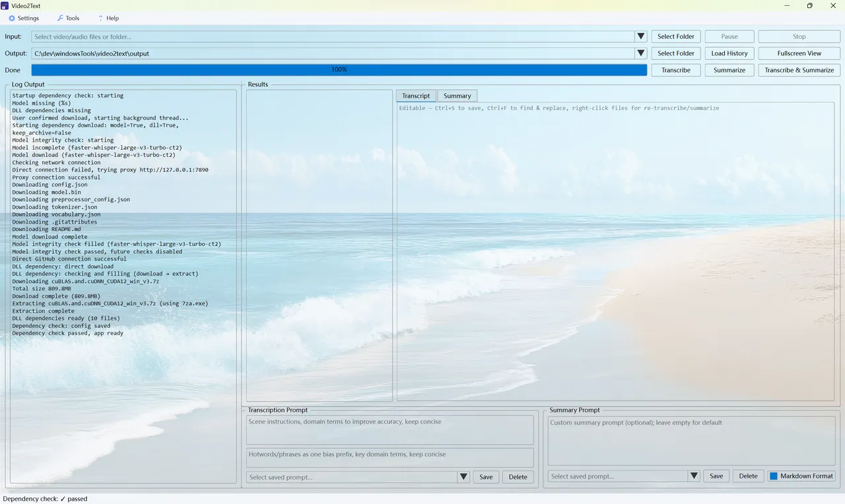Click Select Folder in the Input row
Screen dimensions: 845x504
click(676, 37)
